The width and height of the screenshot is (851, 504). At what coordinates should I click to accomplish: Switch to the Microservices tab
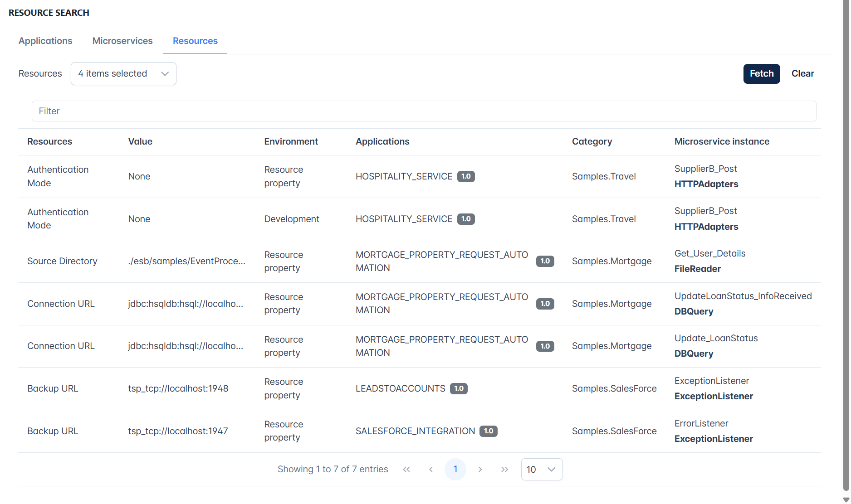122,41
